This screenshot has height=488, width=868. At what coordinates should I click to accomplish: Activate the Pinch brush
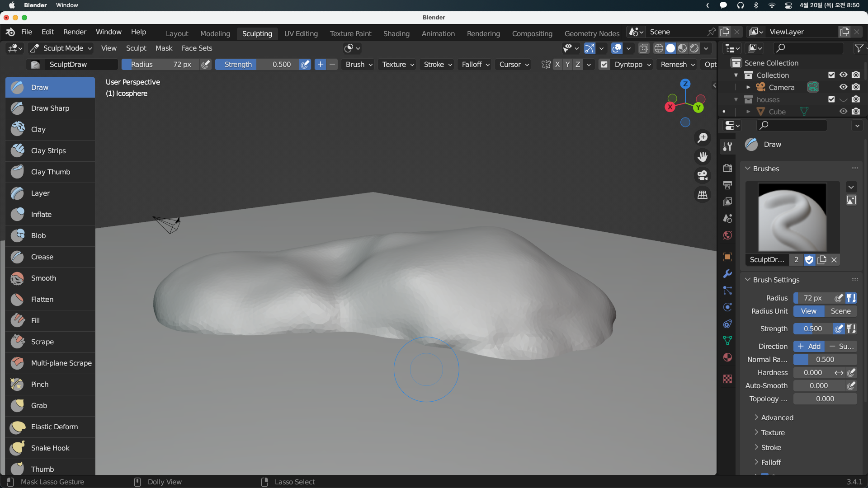(50, 385)
